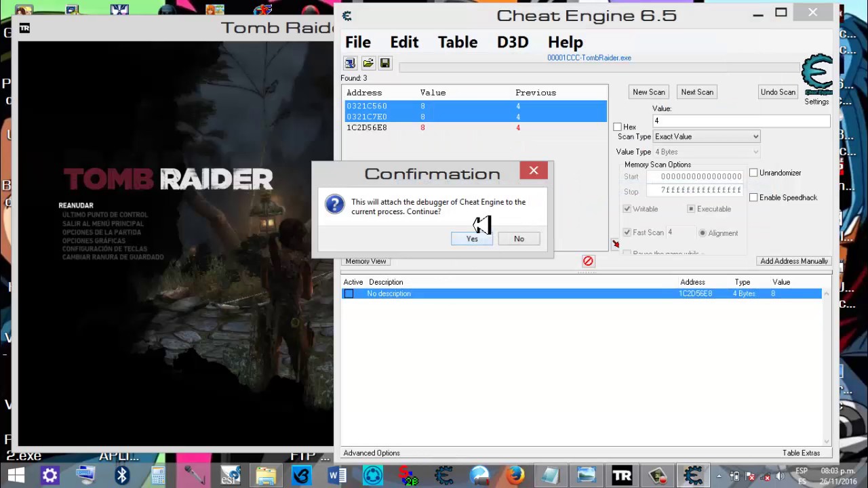
Task: Click the active Cheat Engine taskbar icon
Action: coord(693,475)
